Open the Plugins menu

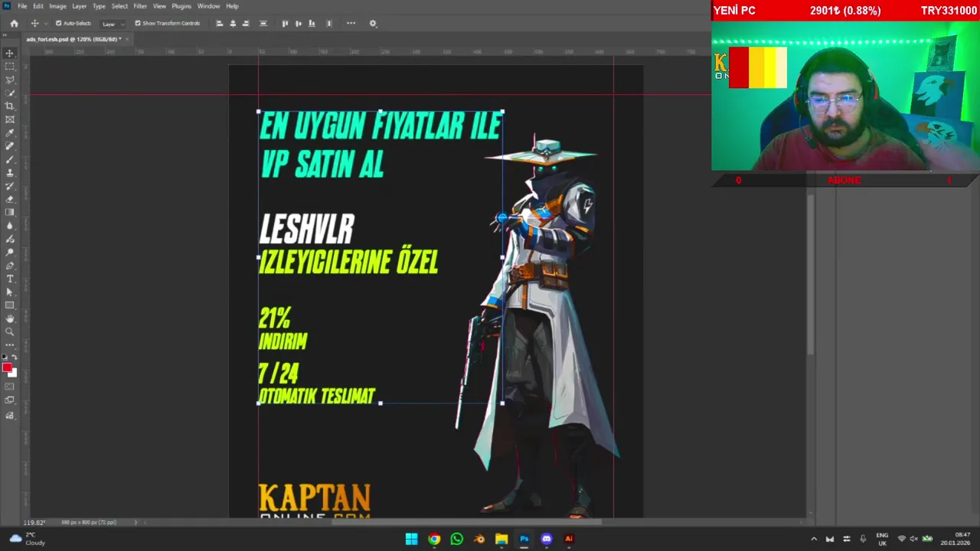click(x=181, y=6)
